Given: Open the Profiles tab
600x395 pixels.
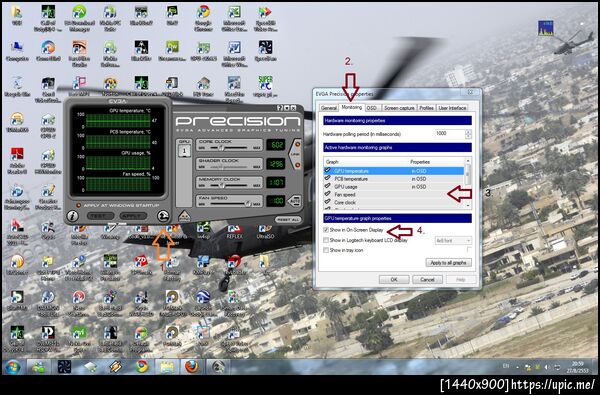Looking at the screenshot, I should (x=426, y=108).
